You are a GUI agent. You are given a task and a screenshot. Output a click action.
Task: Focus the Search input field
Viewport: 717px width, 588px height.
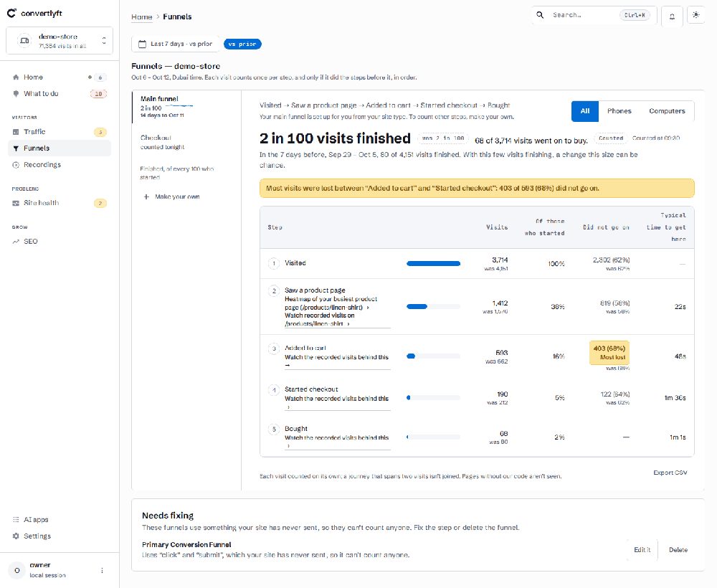[594, 15]
